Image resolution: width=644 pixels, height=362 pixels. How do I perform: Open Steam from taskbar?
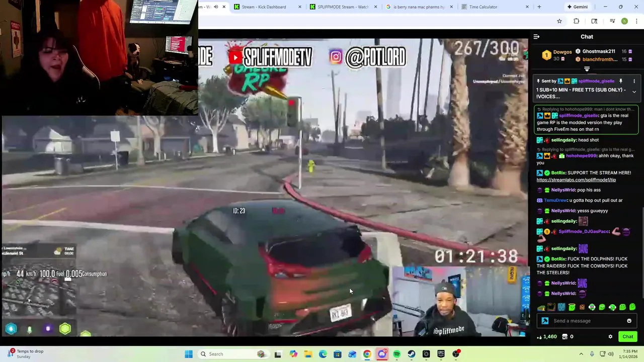412,354
